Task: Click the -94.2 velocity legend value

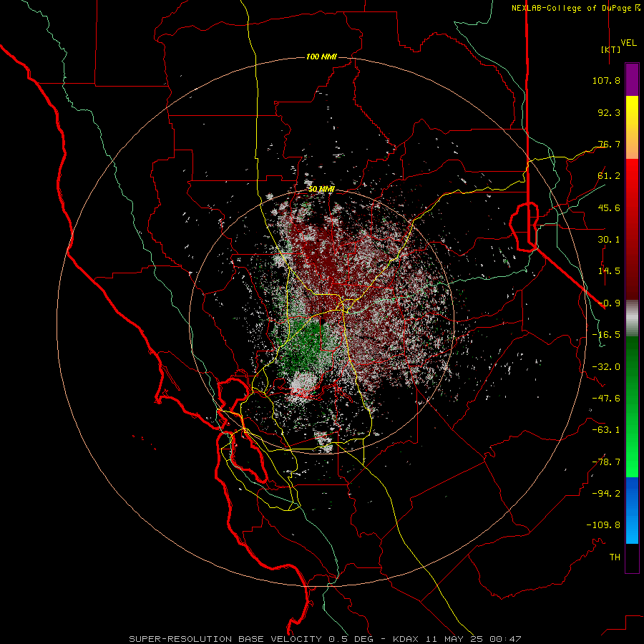Action: (606, 494)
